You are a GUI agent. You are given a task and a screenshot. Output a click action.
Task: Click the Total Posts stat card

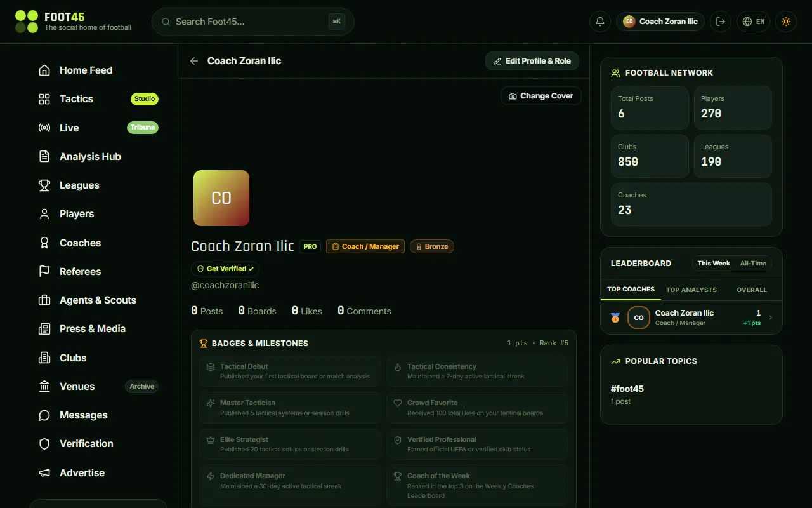click(x=650, y=108)
